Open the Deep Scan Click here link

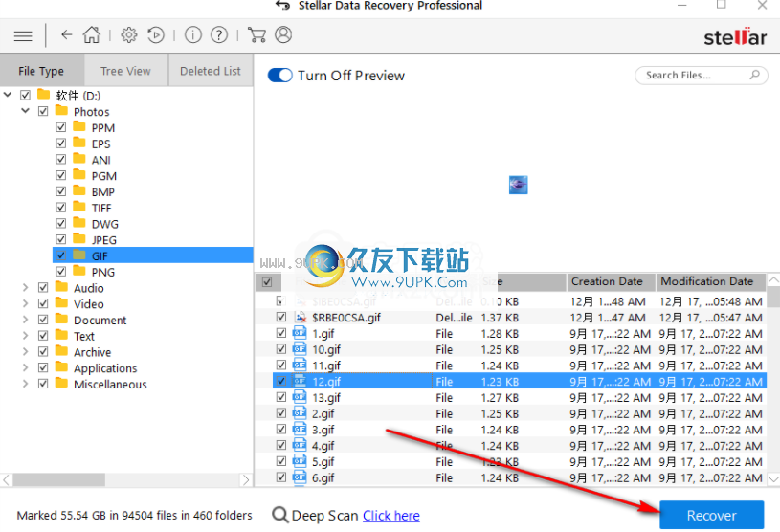(x=391, y=516)
